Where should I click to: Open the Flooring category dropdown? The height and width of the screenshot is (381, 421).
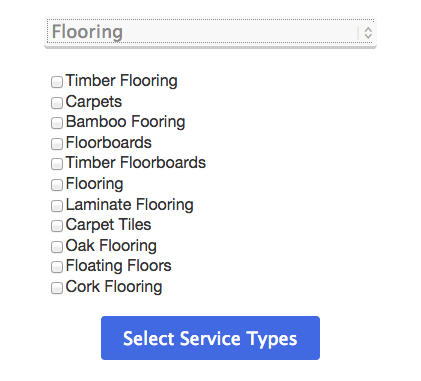tap(210, 32)
